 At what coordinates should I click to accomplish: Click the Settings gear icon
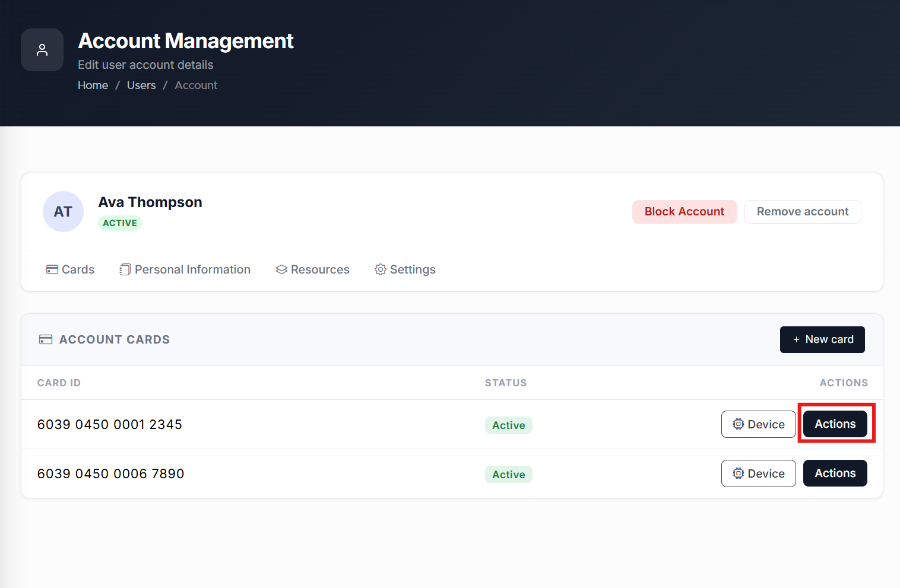pos(381,269)
